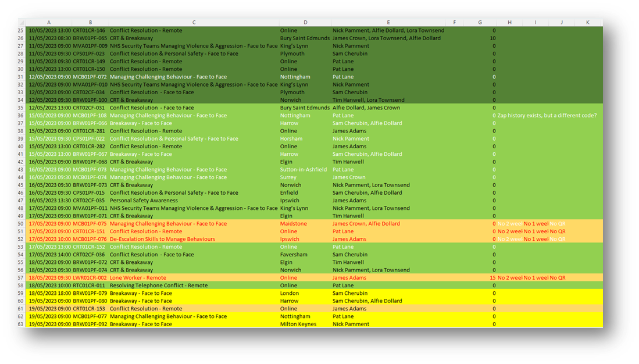The width and height of the screenshot is (639, 364).
Task: Click column A header
Action: click(49, 23)
